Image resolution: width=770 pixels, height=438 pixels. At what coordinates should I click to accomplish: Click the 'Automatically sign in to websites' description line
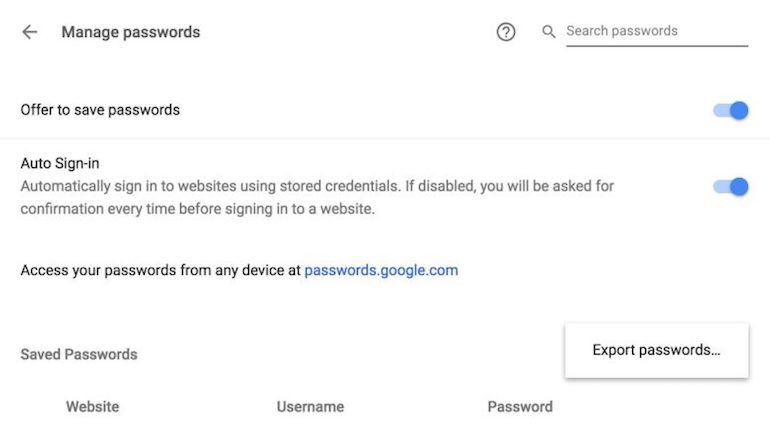click(x=317, y=186)
